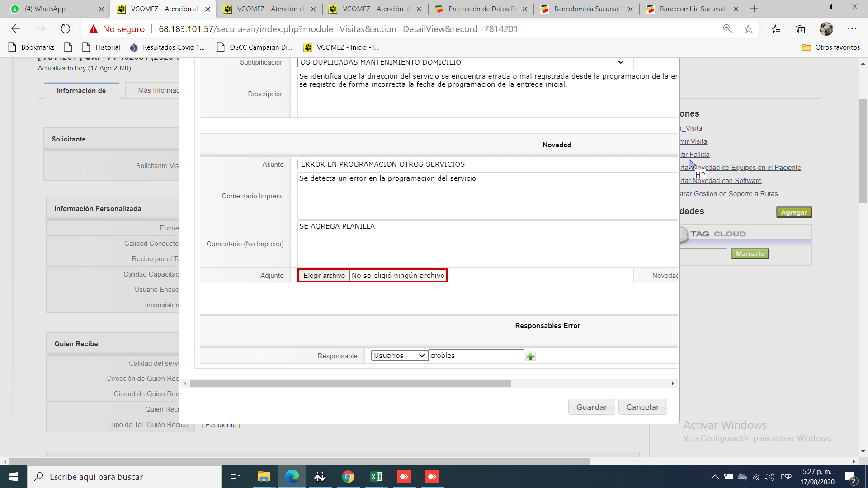Image resolution: width=868 pixels, height=488 pixels.
Task: Click the Cancelar button
Action: 642,407
